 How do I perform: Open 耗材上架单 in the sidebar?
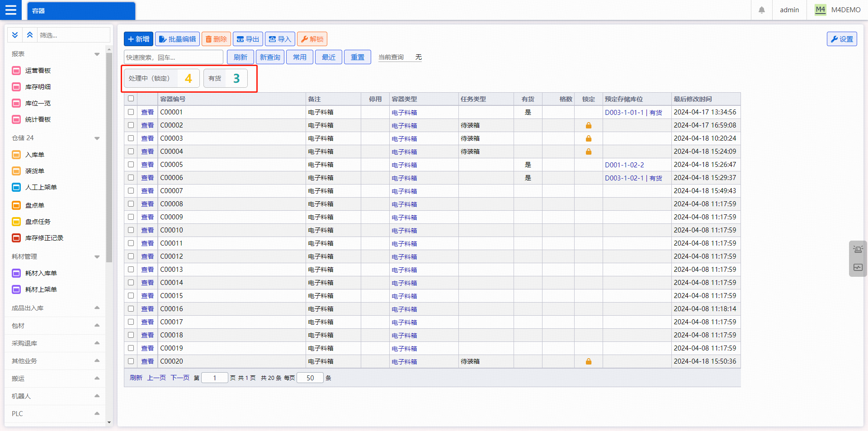pos(34,289)
